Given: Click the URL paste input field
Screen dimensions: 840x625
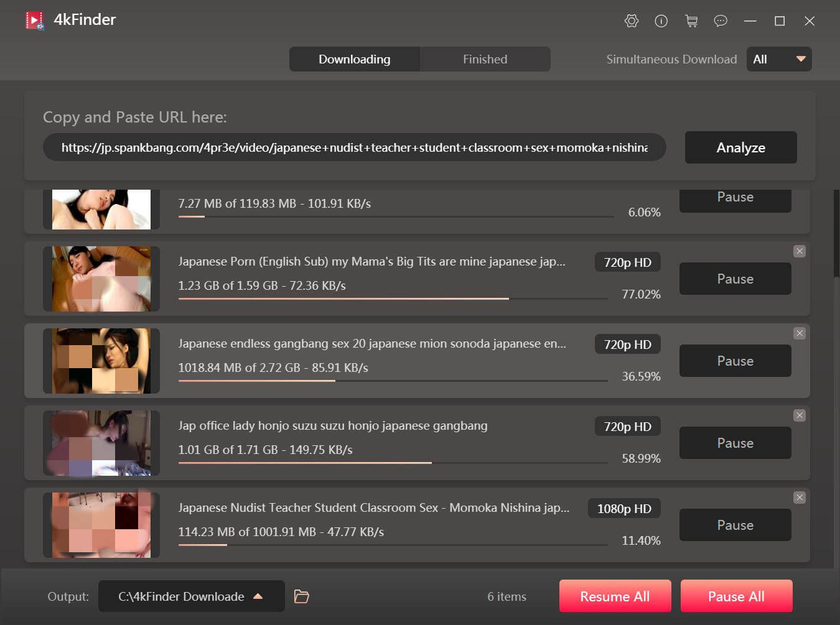Looking at the screenshot, I should click(x=354, y=147).
